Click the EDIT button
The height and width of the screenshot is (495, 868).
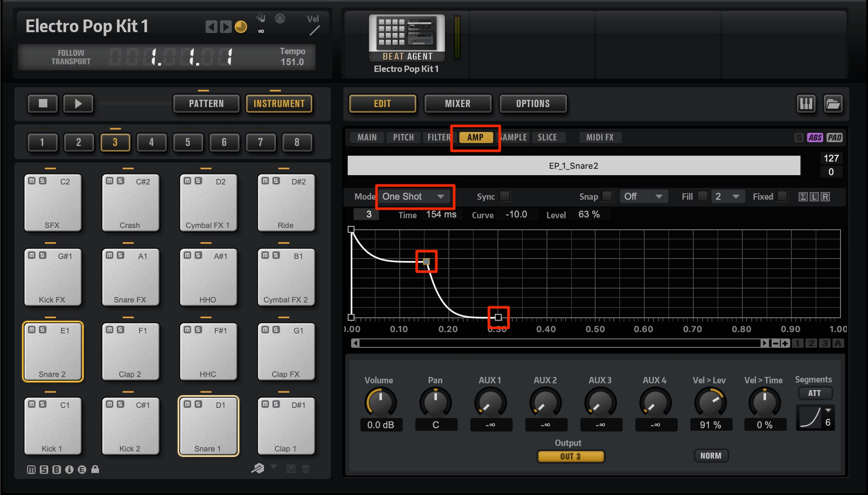click(x=382, y=104)
